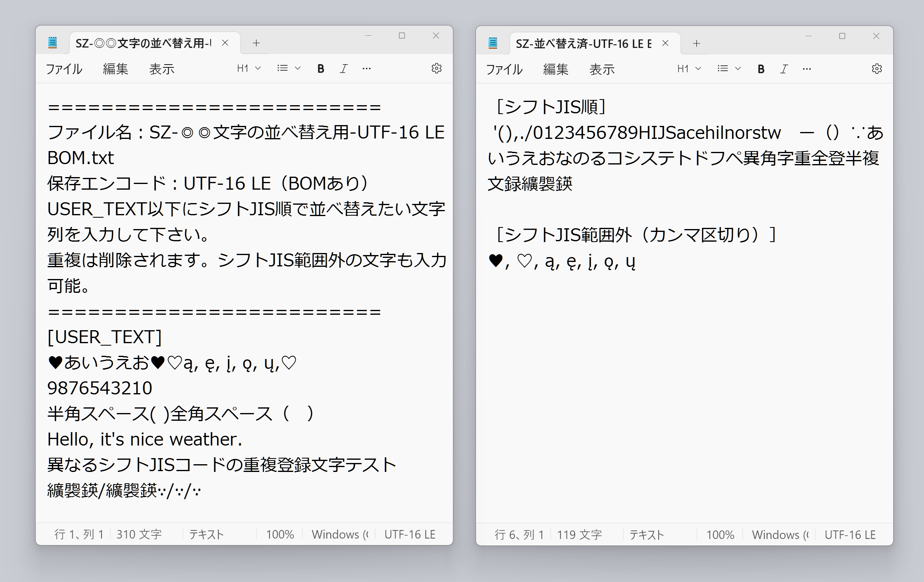The height and width of the screenshot is (582, 924).
Task: Open settings gear in right Notepad window
Action: tap(877, 69)
